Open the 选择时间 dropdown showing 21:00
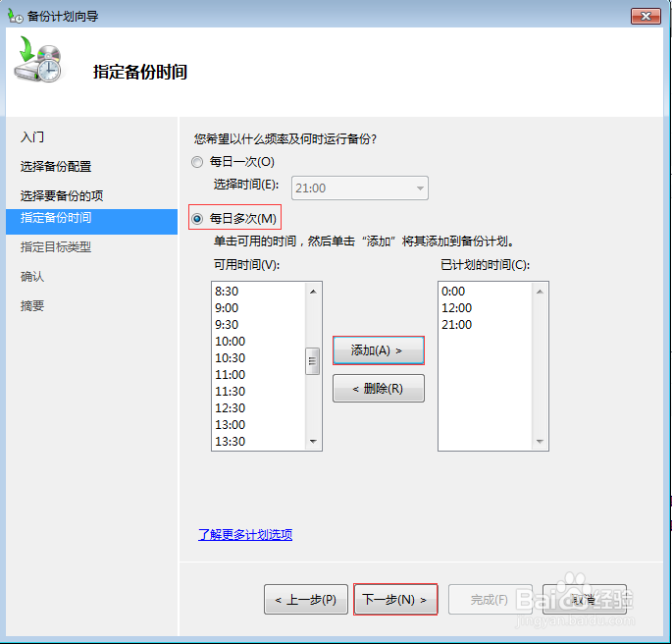This screenshot has height=644, width=672. click(360, 188)
